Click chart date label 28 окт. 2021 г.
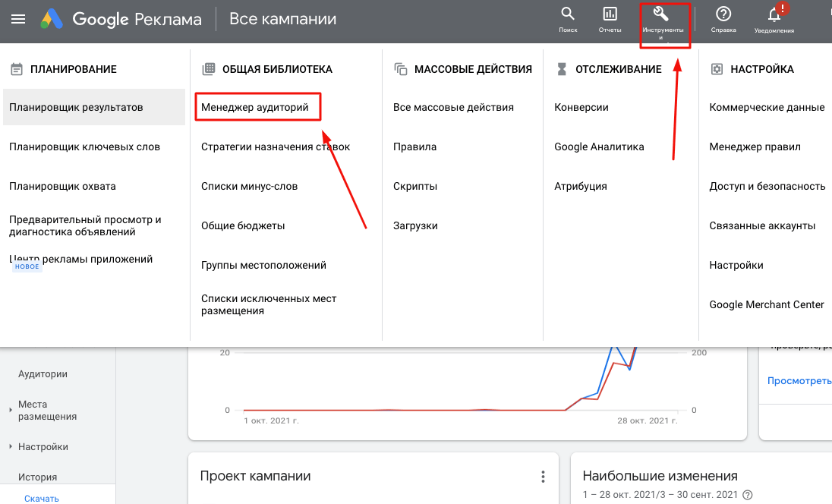Screen dimensions: 832x504 coord(648,421)
